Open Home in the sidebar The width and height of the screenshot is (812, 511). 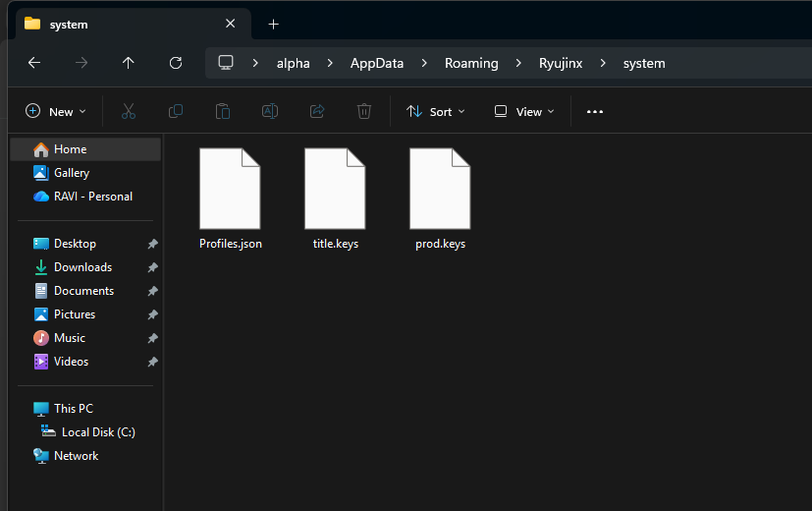coord(85,149)
